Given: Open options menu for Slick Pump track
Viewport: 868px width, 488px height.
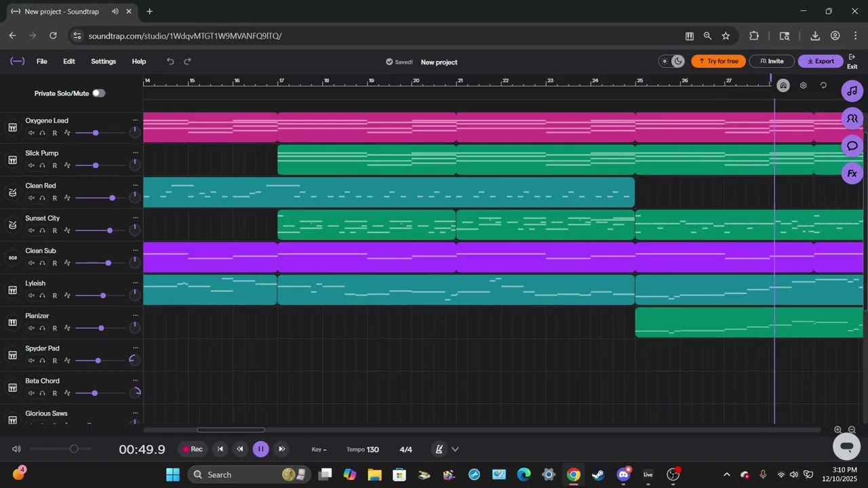Looking at the screenshot, I should 136,152.
